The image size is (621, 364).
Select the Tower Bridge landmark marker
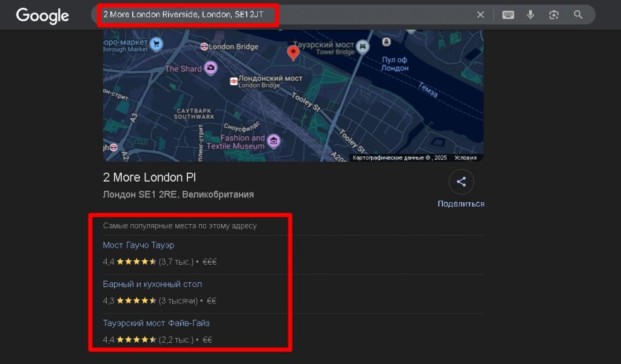click(363, 46)
